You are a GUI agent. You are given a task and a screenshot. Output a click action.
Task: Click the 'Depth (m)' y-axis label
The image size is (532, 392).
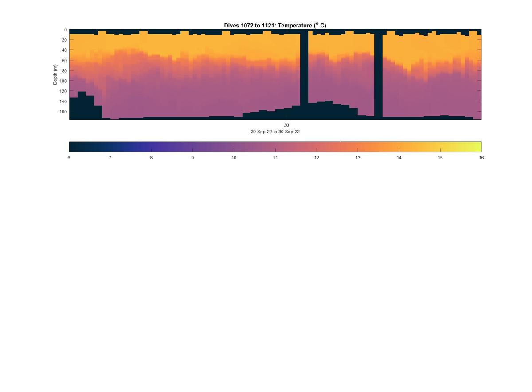(55, 74)
